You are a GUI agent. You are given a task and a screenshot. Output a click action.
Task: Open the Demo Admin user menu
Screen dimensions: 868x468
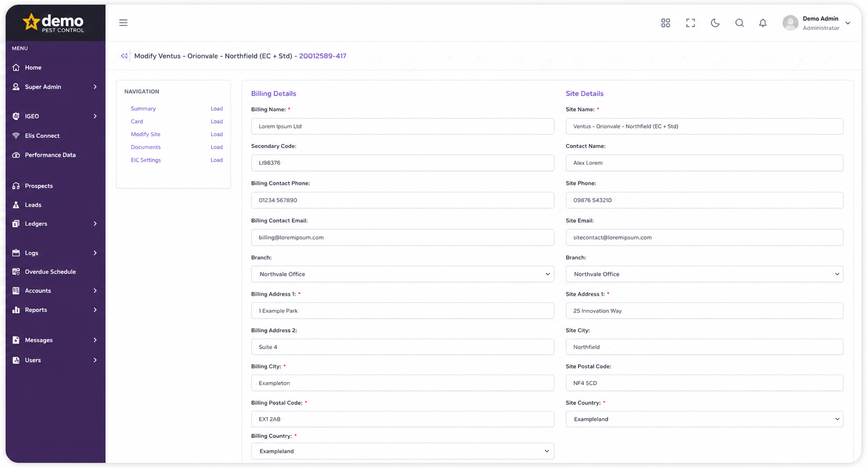[816, 23]
